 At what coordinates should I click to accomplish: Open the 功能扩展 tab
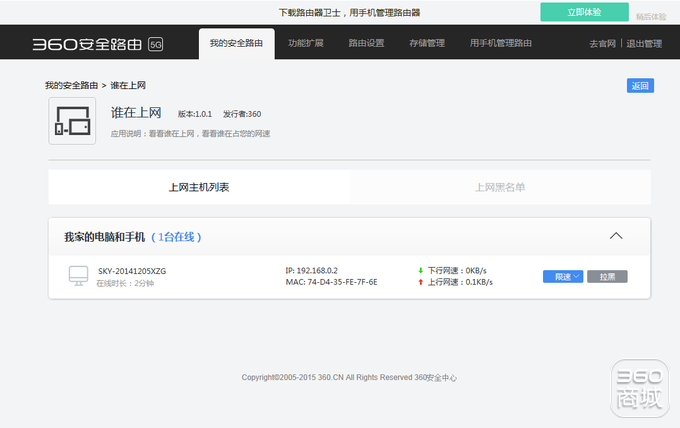tap(306, 43)
